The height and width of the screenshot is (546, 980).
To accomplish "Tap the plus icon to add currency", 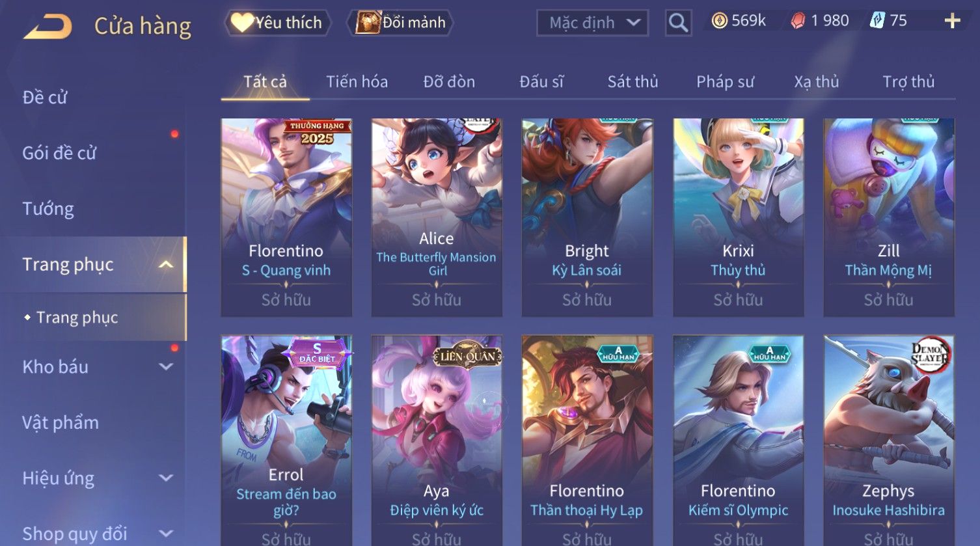I will 952,21.
